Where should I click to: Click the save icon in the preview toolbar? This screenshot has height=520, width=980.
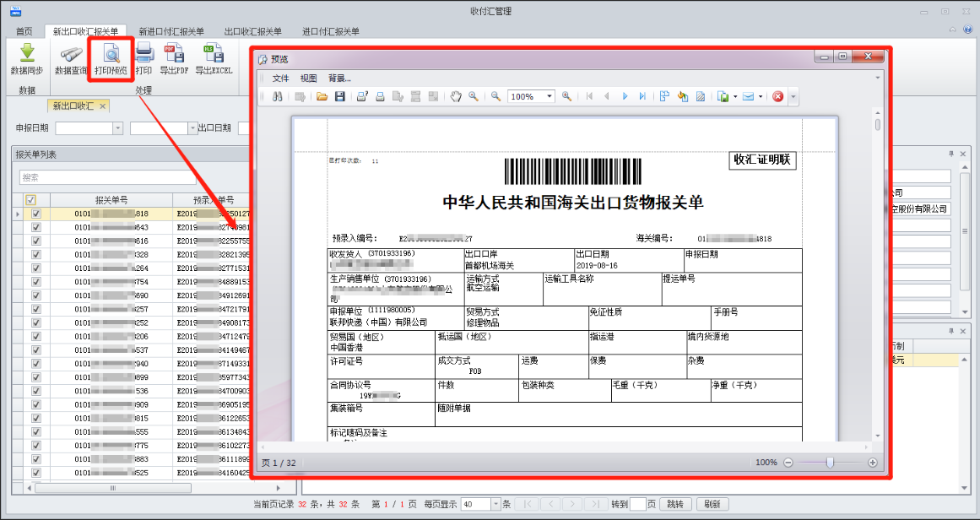click(340, 95)
